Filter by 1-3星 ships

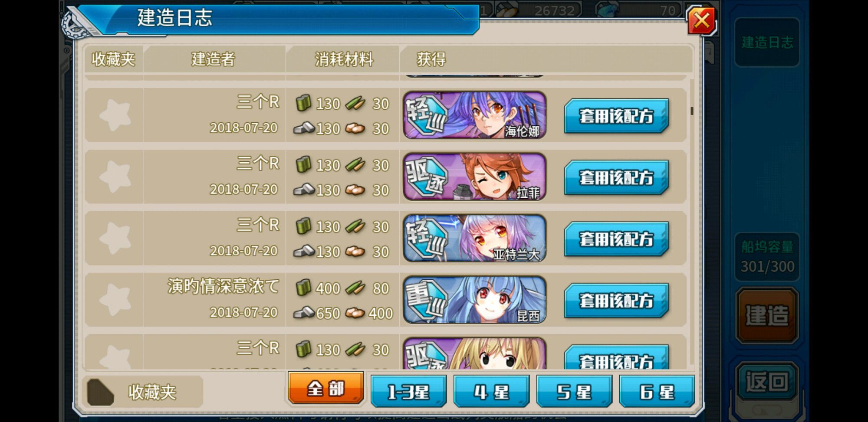(408, 392)
